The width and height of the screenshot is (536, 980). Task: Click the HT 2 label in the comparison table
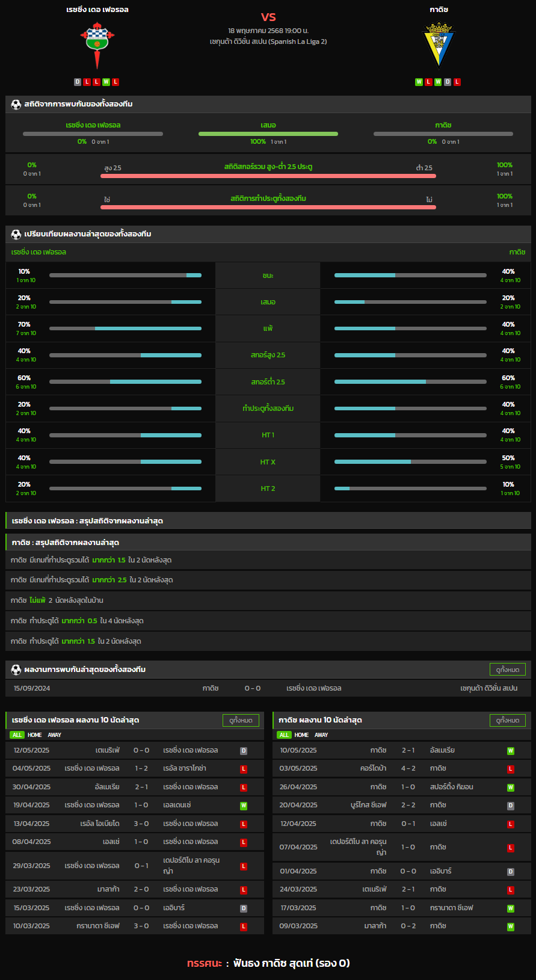point(268,488)
